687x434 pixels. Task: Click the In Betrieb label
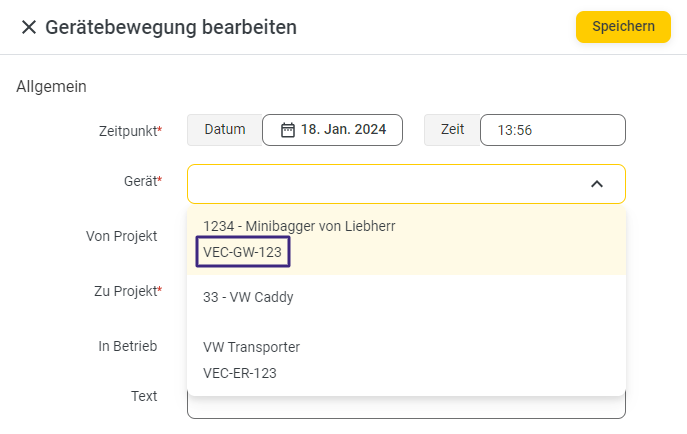pos(128,346)
